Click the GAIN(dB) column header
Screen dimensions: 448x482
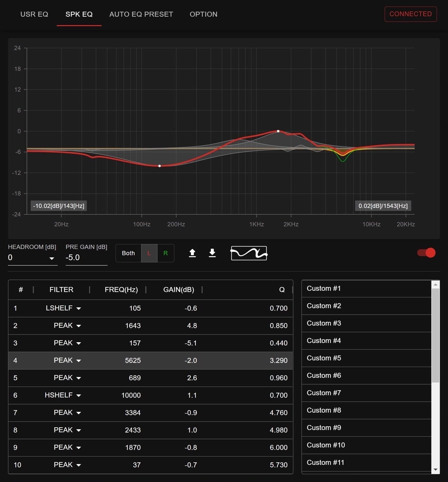pos(179,290)
